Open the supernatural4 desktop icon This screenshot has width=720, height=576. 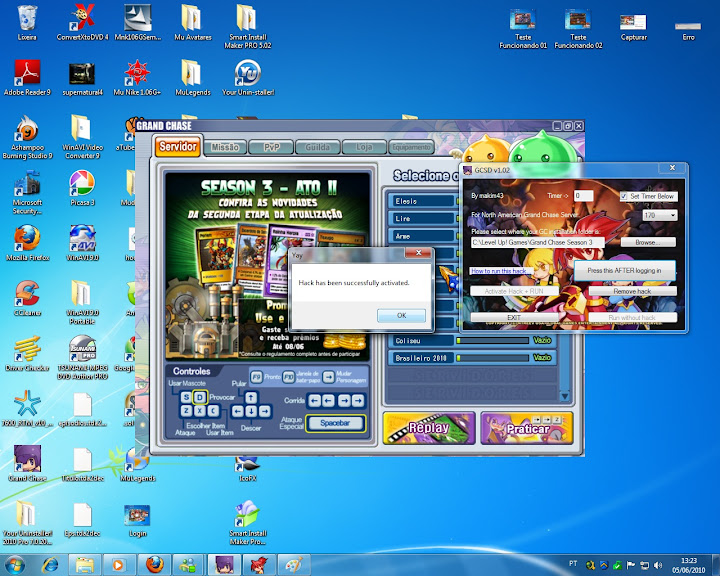[x=83, y=79]
